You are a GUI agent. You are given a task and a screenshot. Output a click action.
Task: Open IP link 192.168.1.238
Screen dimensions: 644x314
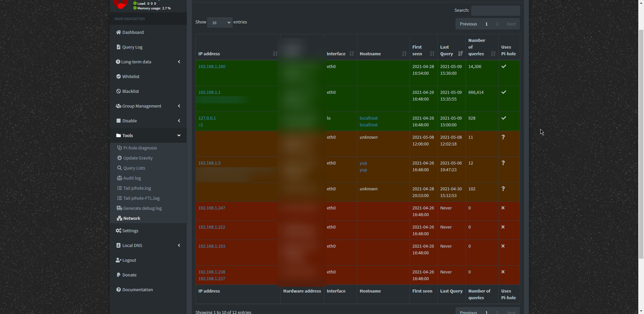click(x=212, y=272)
